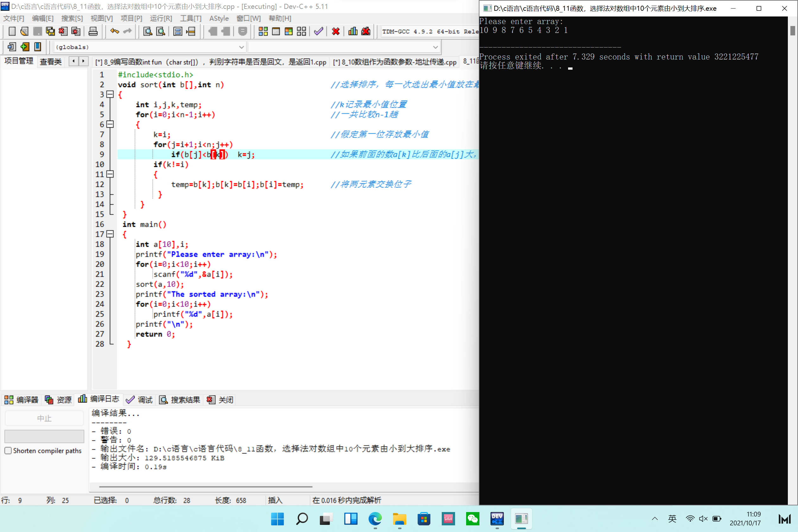Image resolution: width=798 pixels, height=532 pixels.
Task: Click the New file toolbar icon
Action: coord(12,32)
